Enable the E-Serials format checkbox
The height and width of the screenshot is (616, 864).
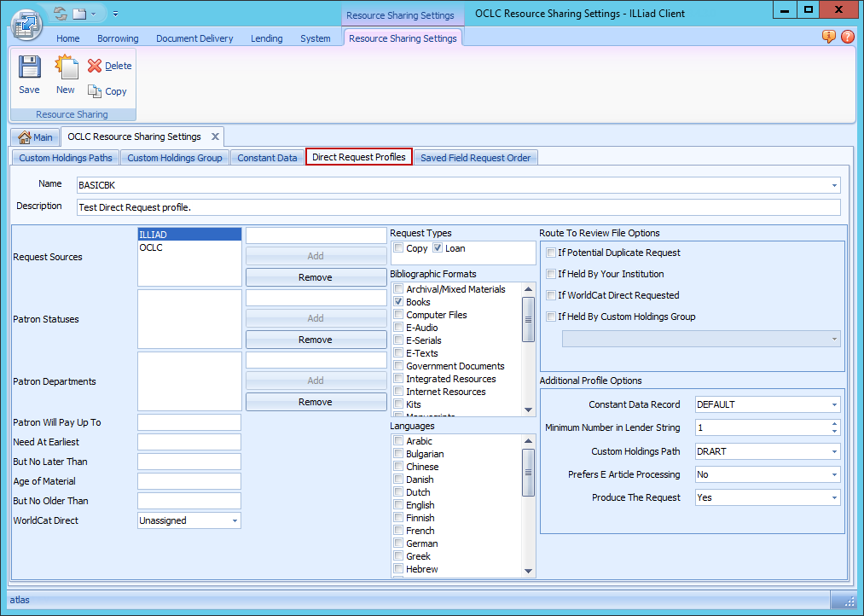[398, 340]
